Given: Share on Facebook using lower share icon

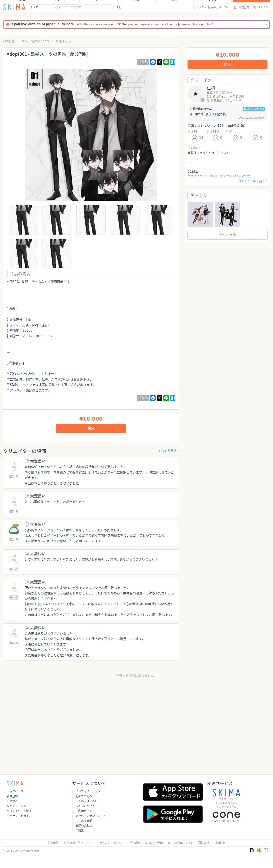Looking at the screenshot, I should click(x=153, y=398).
